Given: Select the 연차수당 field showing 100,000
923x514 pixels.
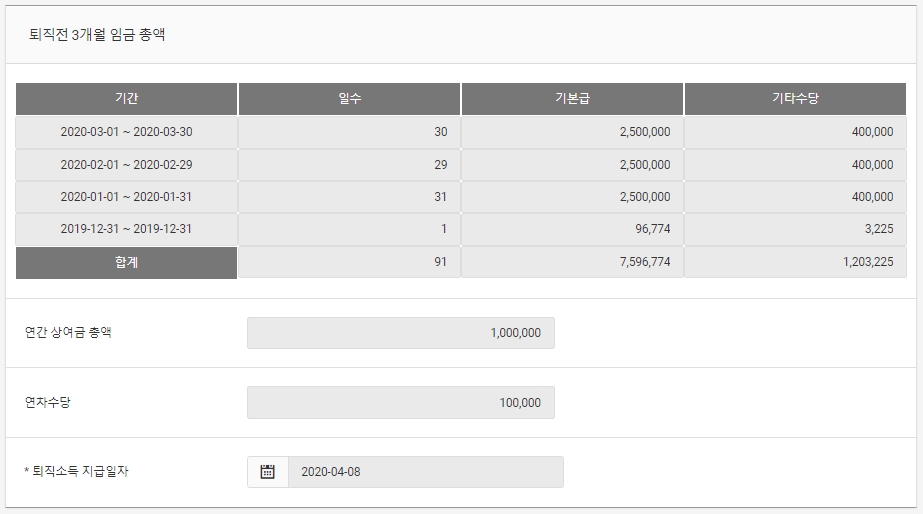Looking at the screenshot, I should click(401, 403).
